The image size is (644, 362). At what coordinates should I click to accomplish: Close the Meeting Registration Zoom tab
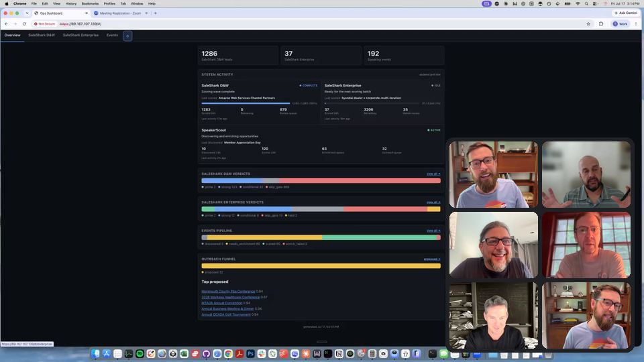pos(146,13)
